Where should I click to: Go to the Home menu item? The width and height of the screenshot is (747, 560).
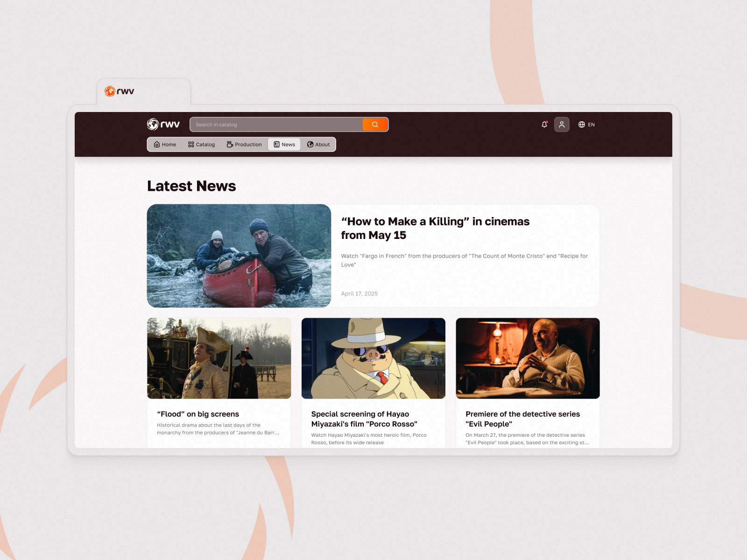[x=165, y=145]
